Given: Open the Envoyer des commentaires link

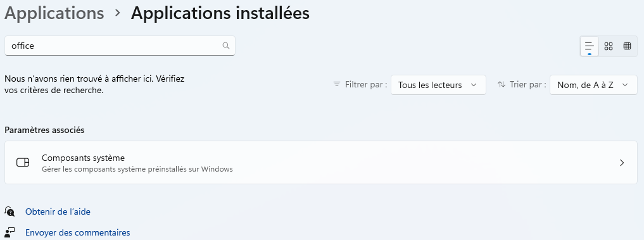Looking at the screenshot, I should click(78, 232).
